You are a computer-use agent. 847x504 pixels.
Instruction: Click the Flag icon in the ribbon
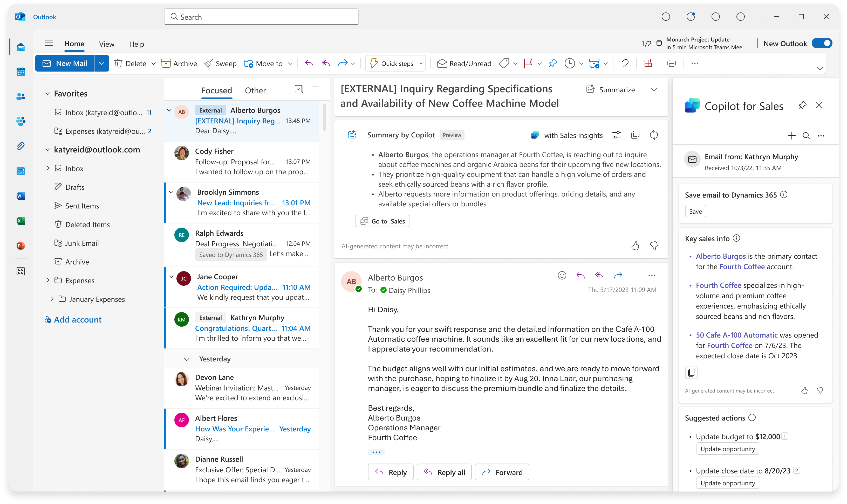528,64
